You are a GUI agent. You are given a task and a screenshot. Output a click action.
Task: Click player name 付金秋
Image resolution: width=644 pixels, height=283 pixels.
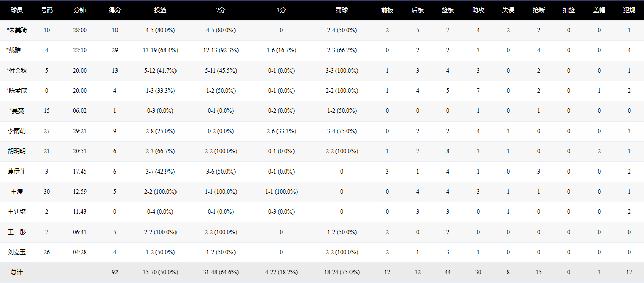[x=17, y=71]
